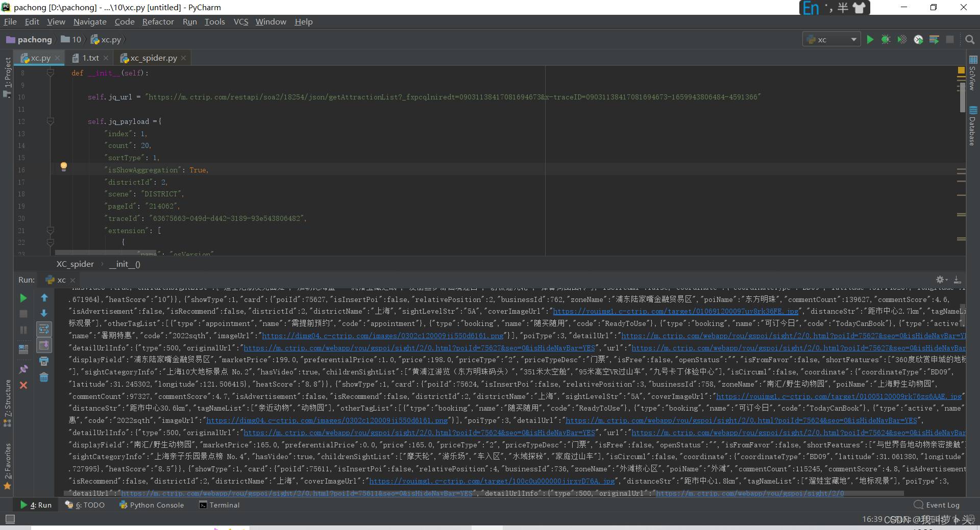Click the down arrow in Run console

click(44, 313)
